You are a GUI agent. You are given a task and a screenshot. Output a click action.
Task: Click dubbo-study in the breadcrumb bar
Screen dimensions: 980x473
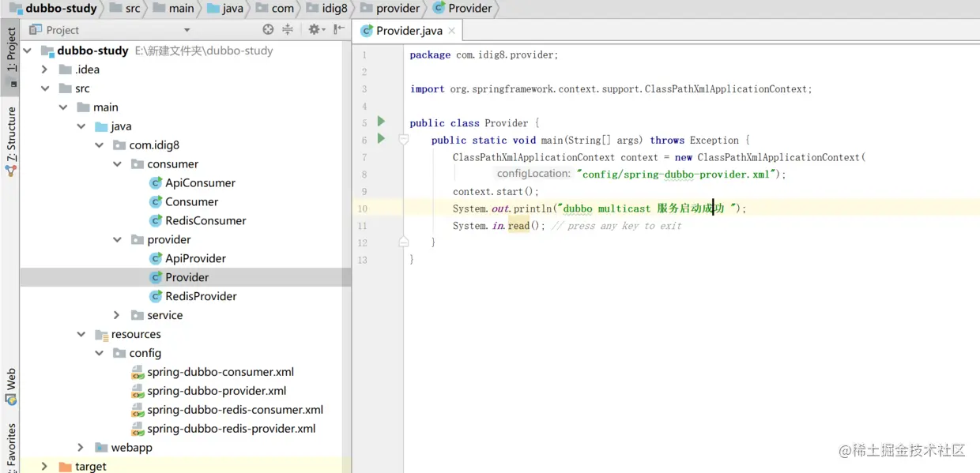[x=53, y=9]
